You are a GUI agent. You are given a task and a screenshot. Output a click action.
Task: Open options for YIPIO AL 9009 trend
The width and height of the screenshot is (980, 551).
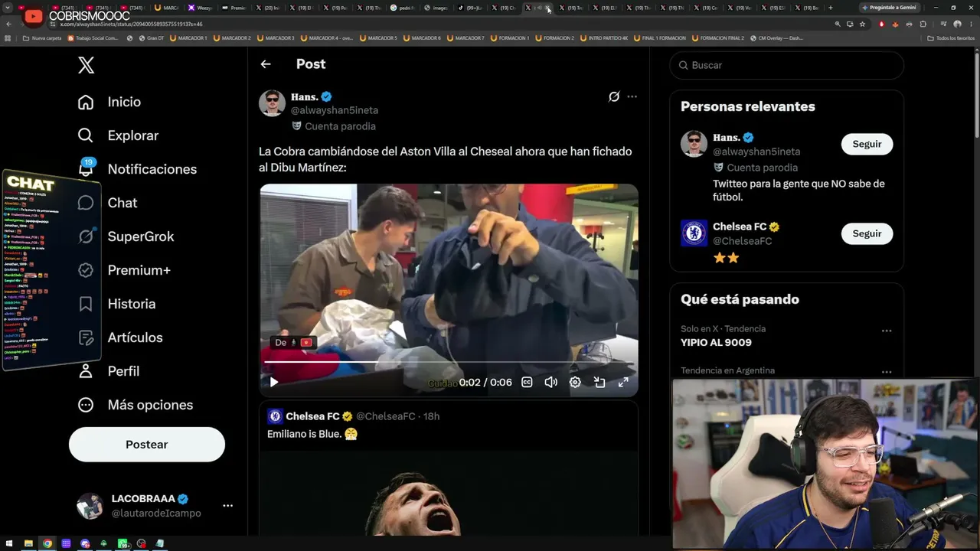pyautogui.click(x=887, y=331)
